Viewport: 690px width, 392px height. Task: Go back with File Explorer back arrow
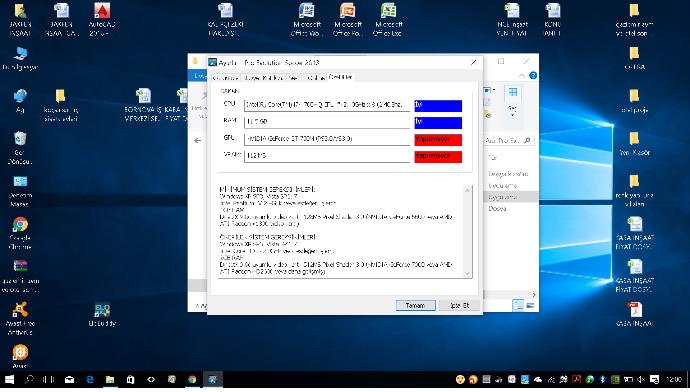click(x=198, y=140)
